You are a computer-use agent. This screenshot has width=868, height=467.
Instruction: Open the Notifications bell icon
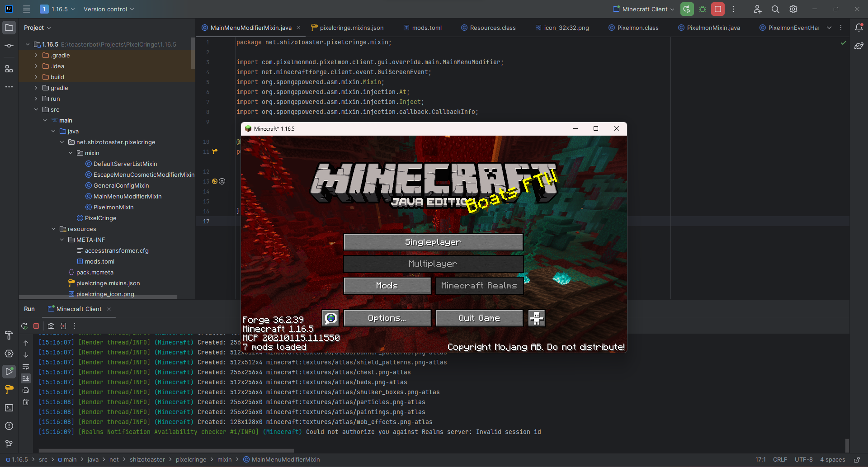pyautogui.click(x=859, y=28)
